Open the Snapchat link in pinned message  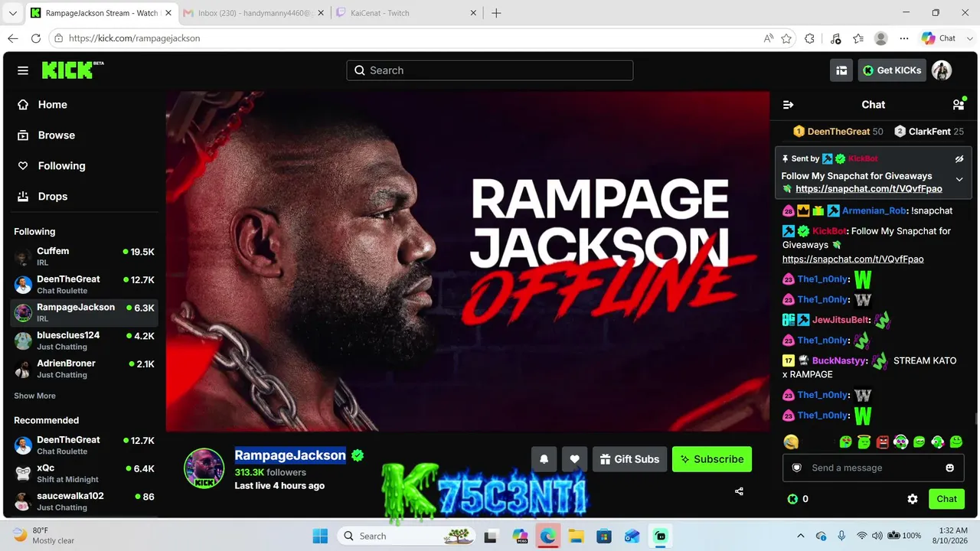tap(869, 189)
